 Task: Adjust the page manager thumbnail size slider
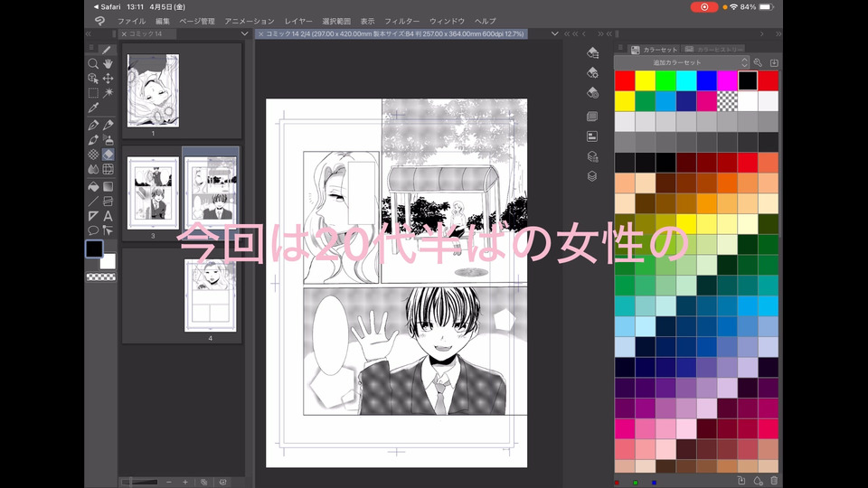[x=140, y=482]
